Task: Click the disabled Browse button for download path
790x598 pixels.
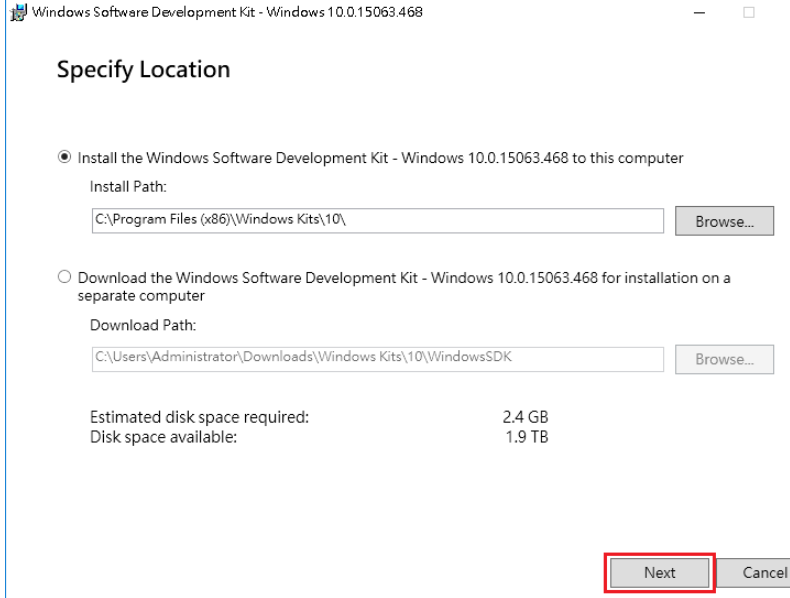Action: pyautogui.click(x=725, y=359)
